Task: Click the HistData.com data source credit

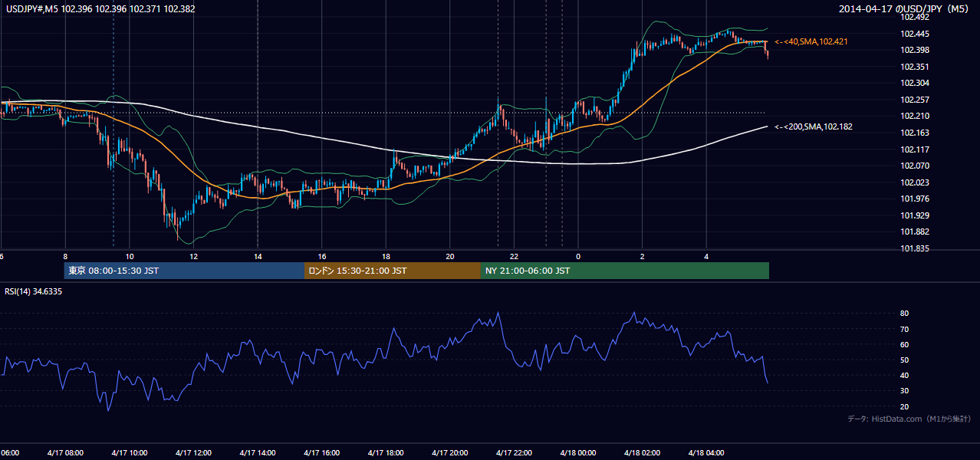Action: [x=909, y=419]
